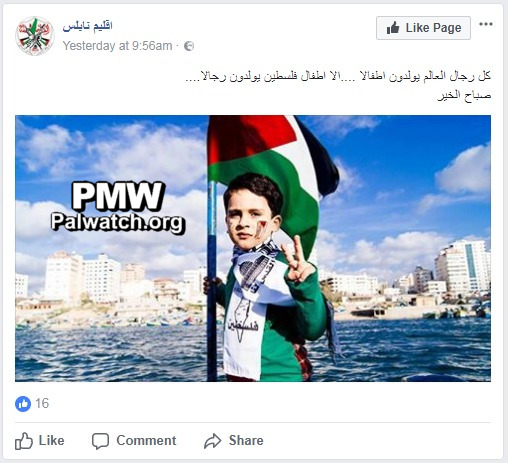
Task: Click the Like text under the post
Action: pos(51,440)
